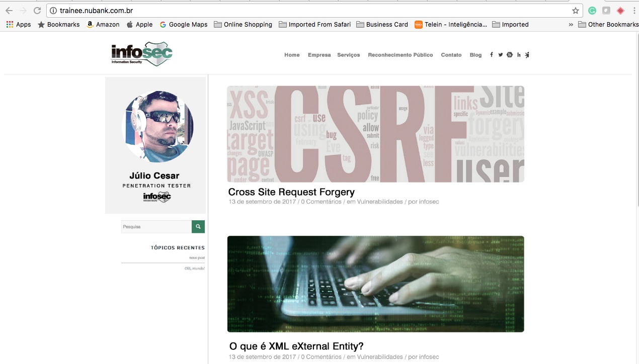
Task: Go to the Serviços menu item
Action: (x=348, y=55)
